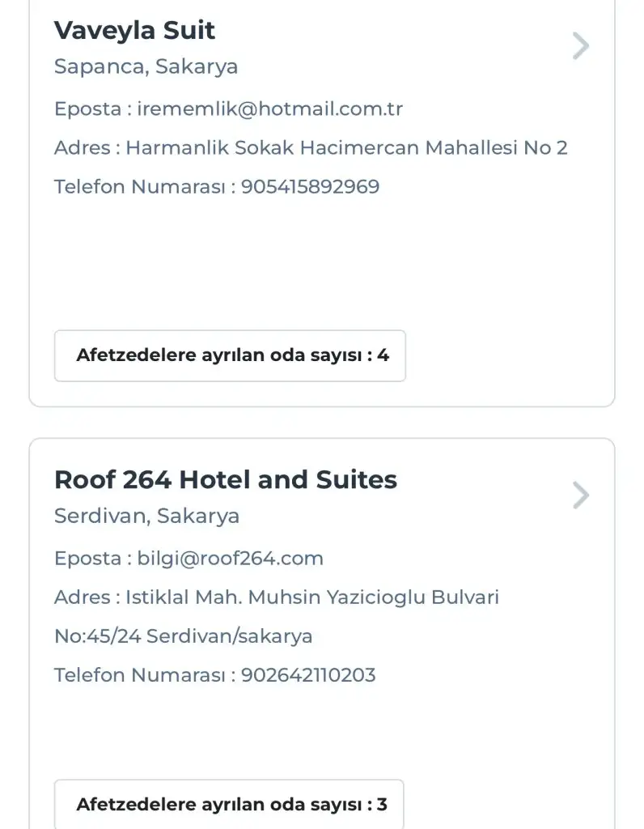Open Vaveyla Suit details chevron arrow

pos(580,46)
